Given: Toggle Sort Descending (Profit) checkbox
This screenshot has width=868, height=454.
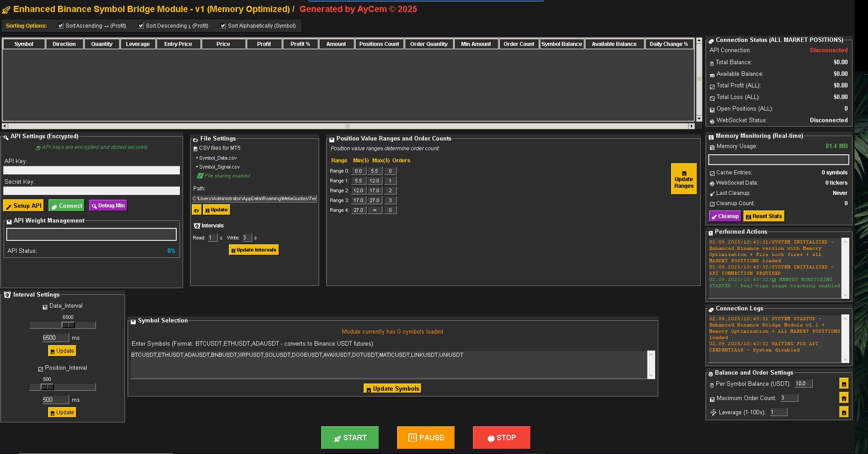Looking at the screenshot, I should pos(141,26).
